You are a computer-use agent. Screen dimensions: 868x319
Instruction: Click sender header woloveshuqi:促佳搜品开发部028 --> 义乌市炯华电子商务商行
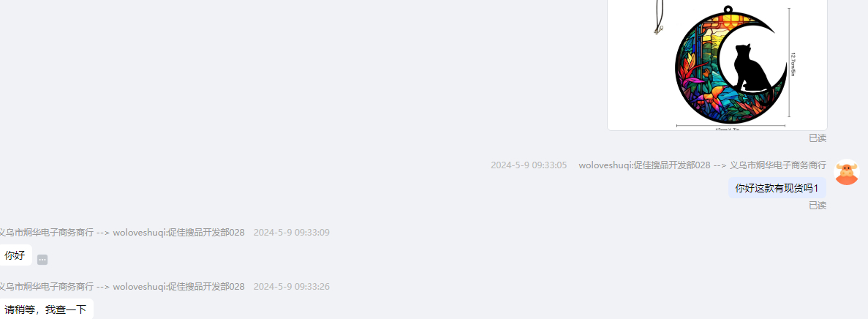tap(703, 165)
